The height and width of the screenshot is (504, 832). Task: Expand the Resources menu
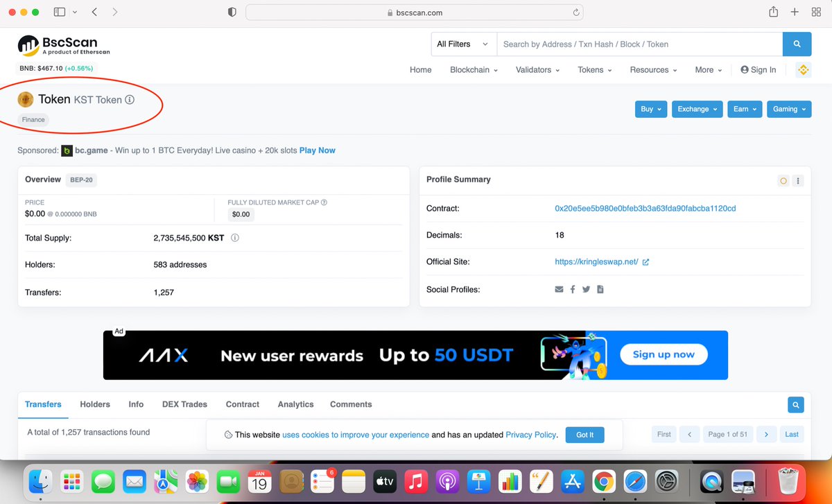pyautogui.click(x=654, y=70)
